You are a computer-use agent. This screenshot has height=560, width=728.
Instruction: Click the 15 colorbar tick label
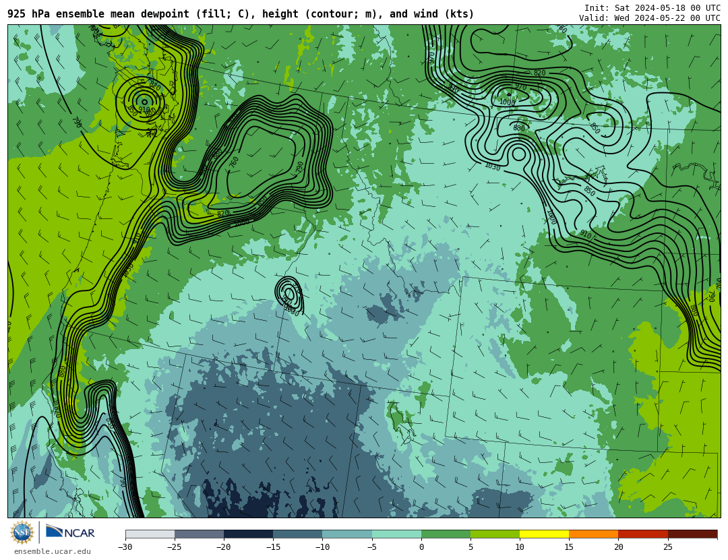tap(569, 547)
